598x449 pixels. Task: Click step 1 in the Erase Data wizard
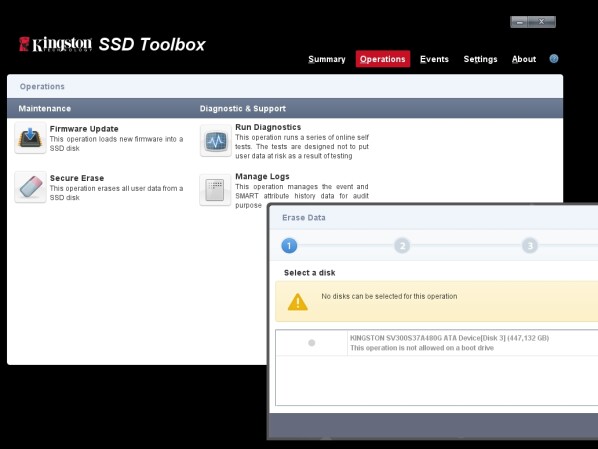(x=289, y=246)
